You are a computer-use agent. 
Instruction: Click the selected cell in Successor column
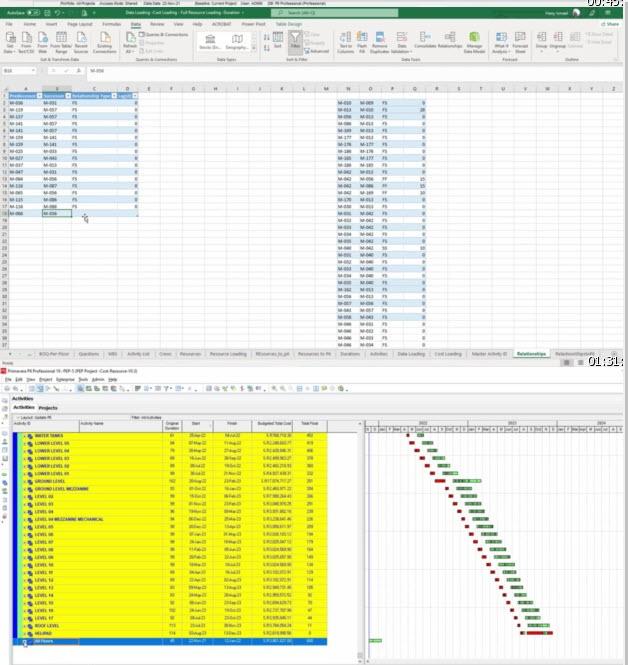(57, 214)
